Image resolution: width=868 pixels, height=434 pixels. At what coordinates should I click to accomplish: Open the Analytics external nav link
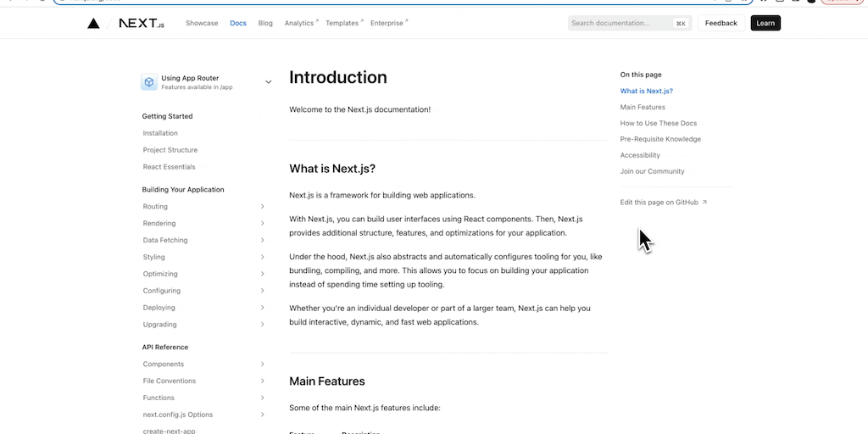pyautogui.click(x=300, y=24)
